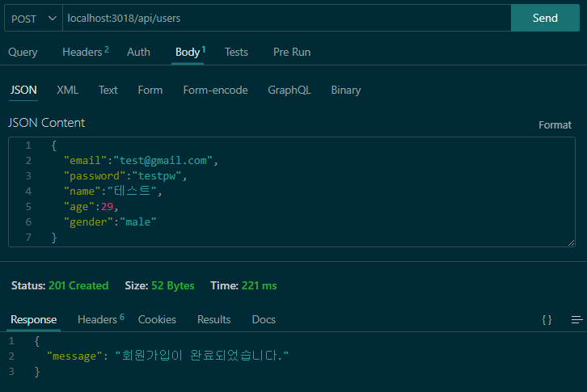Click the "message" key in the response

(x=74, y=356)
